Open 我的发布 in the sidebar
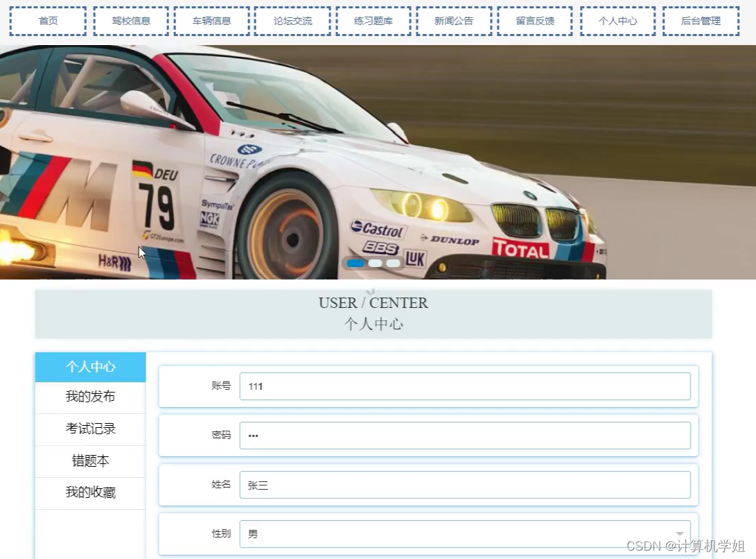 [91, 397]
